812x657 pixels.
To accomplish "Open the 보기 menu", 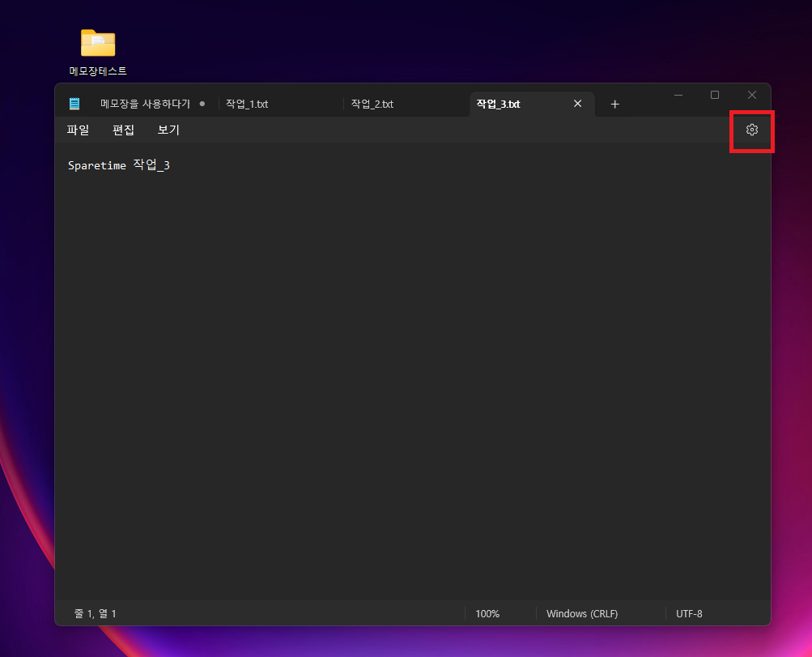I will [x=168, y=130].
